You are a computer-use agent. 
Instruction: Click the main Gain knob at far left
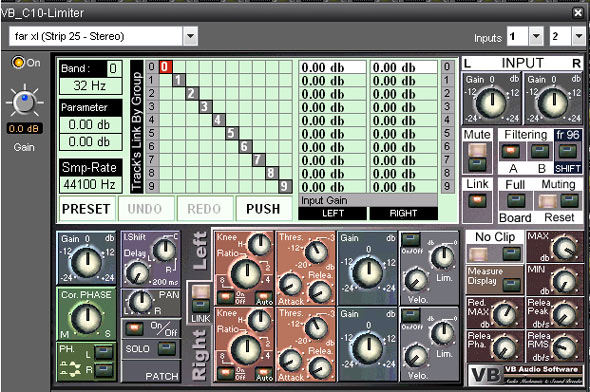pos(24,101)
